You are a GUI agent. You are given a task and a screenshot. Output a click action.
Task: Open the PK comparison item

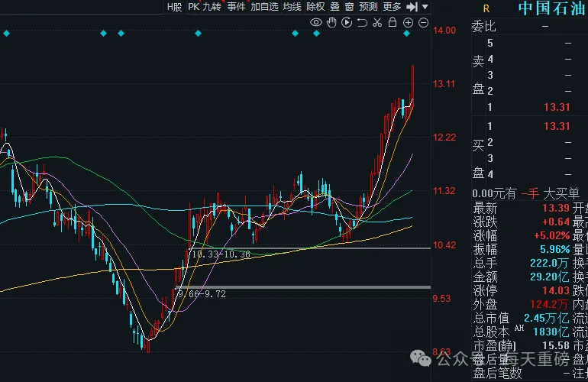pyautogui.click(x=194, y=7)
